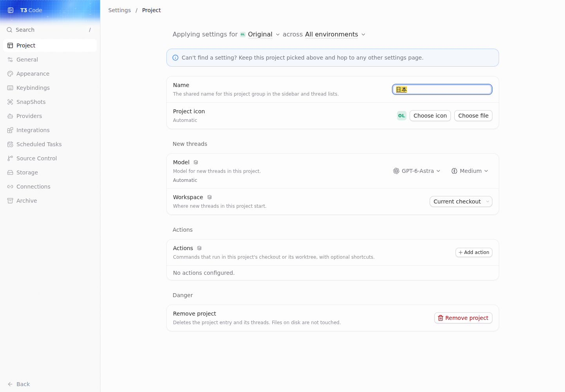Screen dimensions: 565x392
Task: Click the info icon in the hint banner
Action: tap(175, 58)
